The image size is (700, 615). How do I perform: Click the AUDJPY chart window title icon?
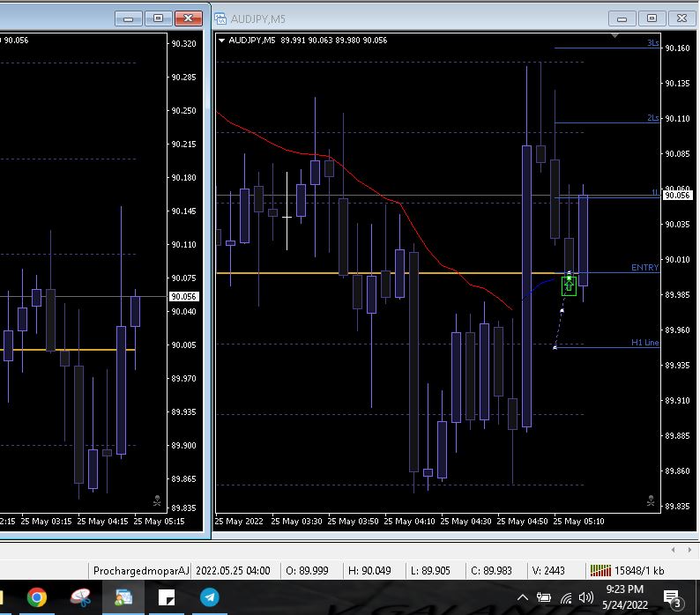coord(220,19)
